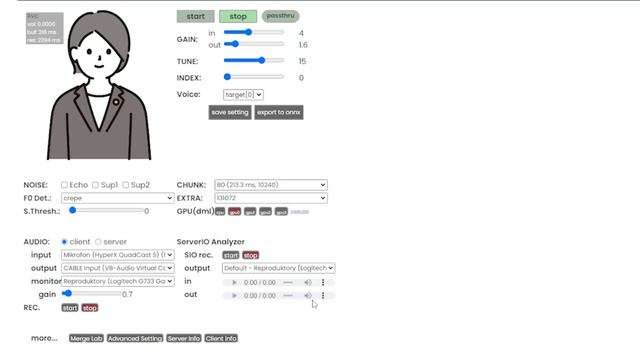
Task: Open the audio output CABLE Input dropdown
Action: [118, 268]
